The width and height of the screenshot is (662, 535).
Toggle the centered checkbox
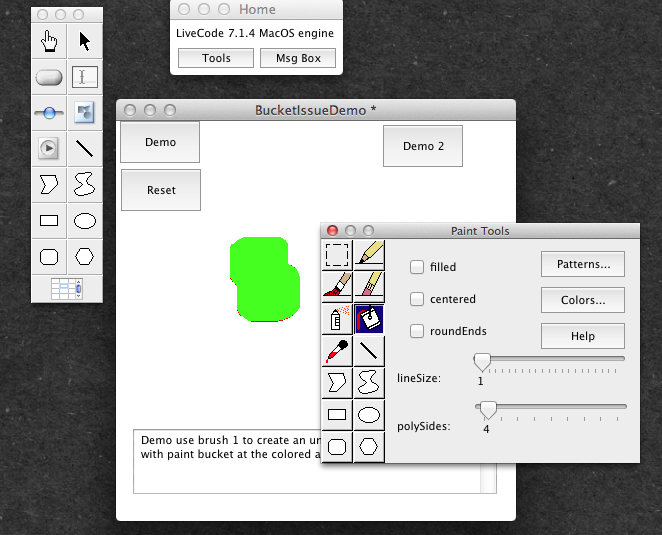click(x=417, y=299)
